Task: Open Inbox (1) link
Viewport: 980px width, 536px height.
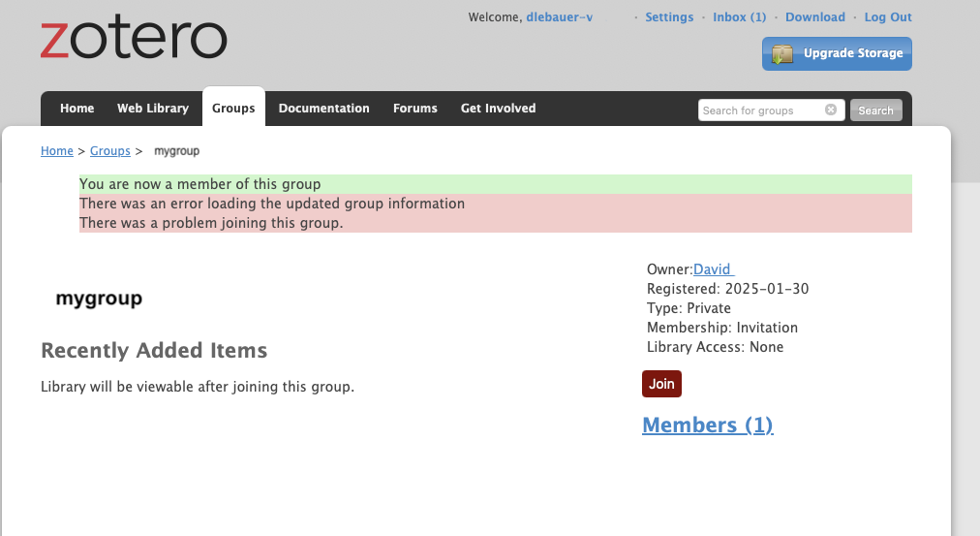Action: click(x=740, y=16)
